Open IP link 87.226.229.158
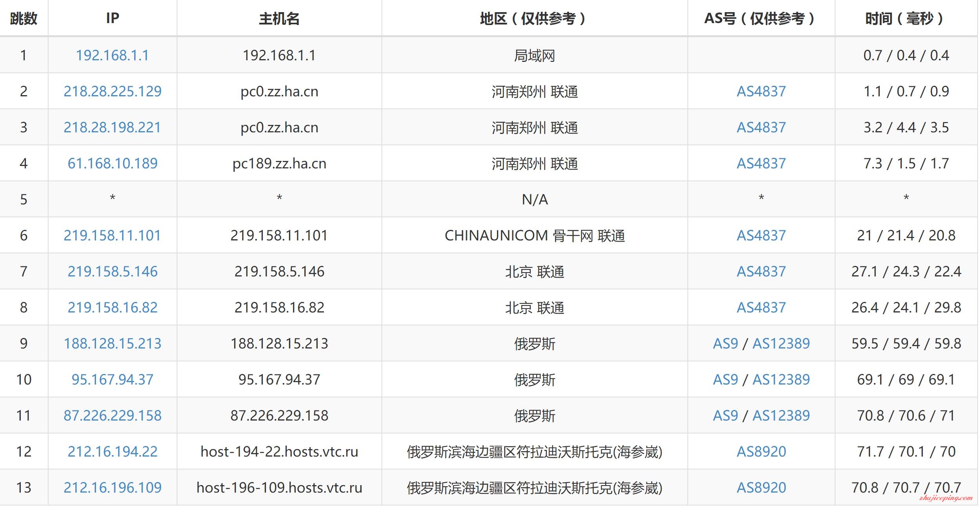The height and width of the screenshot is (511, 980). [x=112, y=415]
